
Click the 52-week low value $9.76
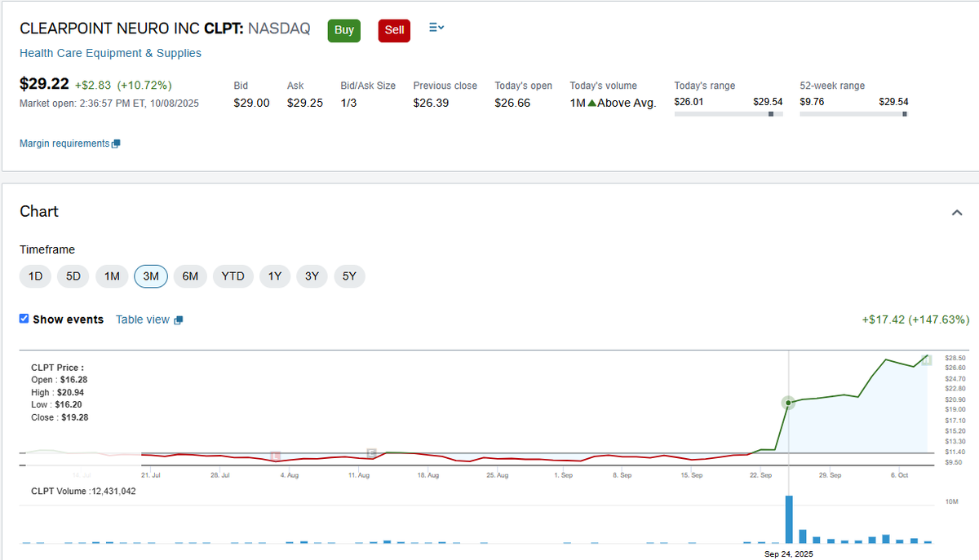(x=813, y=102)
